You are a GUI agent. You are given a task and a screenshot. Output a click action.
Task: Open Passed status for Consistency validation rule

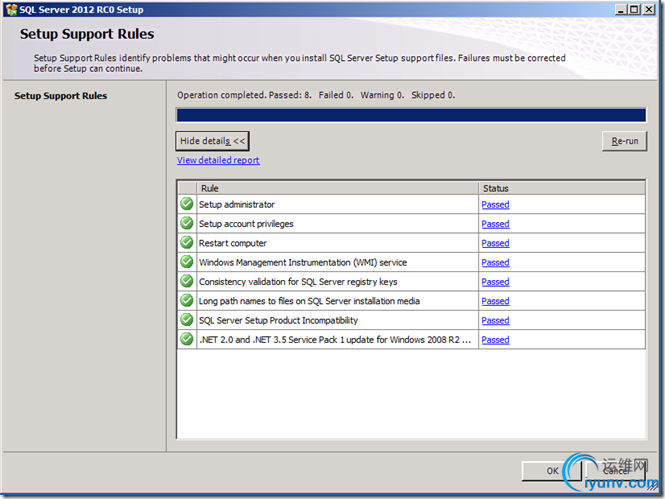(x=495, y=282)
